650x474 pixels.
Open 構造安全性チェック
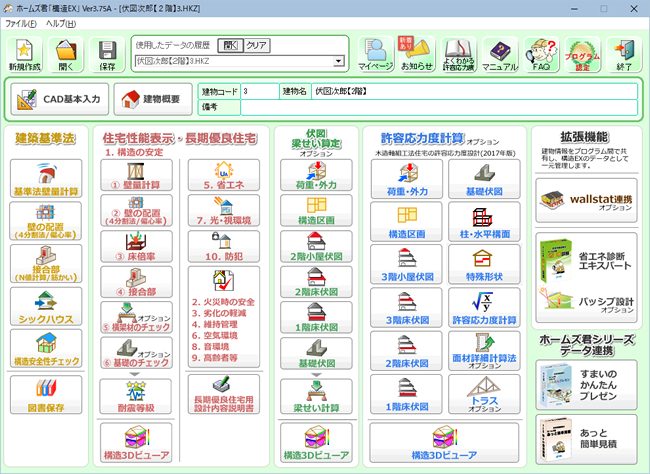pyautogui.click(x=46, y=349)
